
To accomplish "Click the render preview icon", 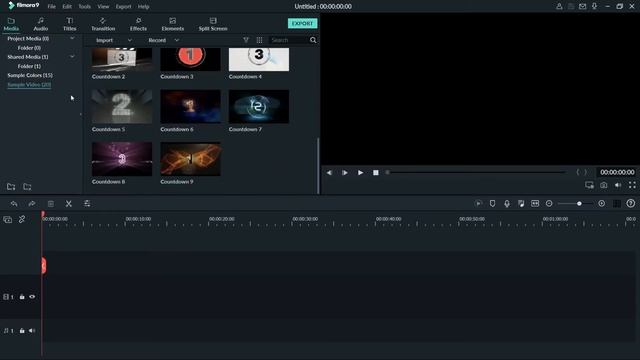I will 478,203.
